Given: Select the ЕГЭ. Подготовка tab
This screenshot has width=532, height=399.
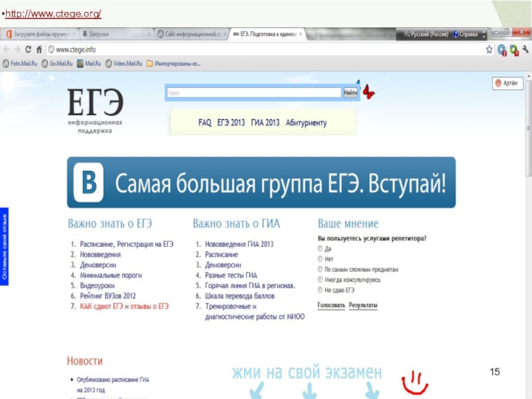Looking at the screenshot, I should (267, 34).
